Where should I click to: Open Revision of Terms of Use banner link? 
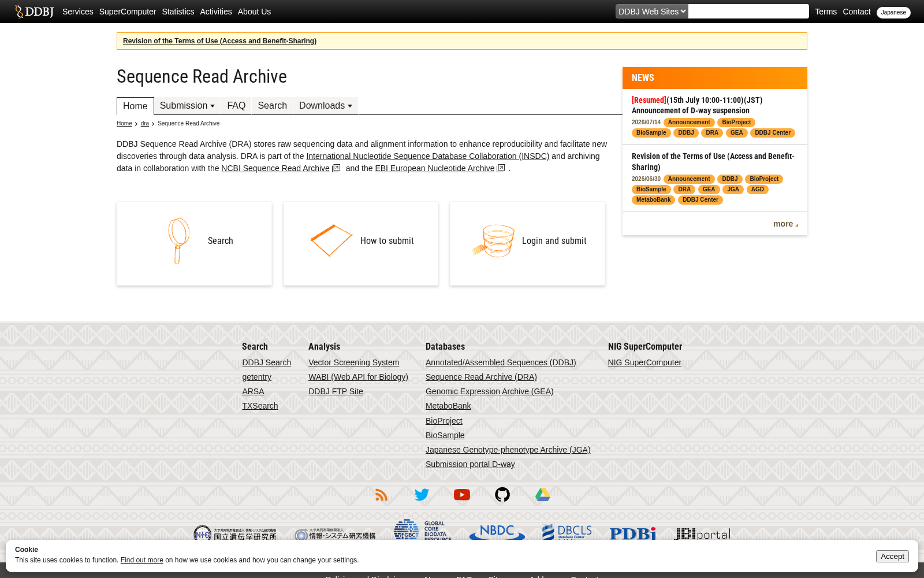point(219,41)
